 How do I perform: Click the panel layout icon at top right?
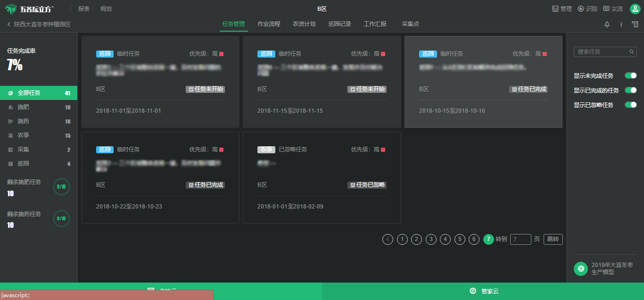pos(635,25)
